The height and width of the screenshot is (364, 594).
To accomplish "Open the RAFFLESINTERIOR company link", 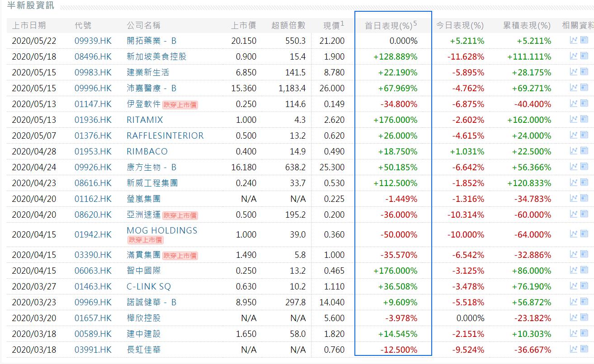I will click(x=165, y=135).
